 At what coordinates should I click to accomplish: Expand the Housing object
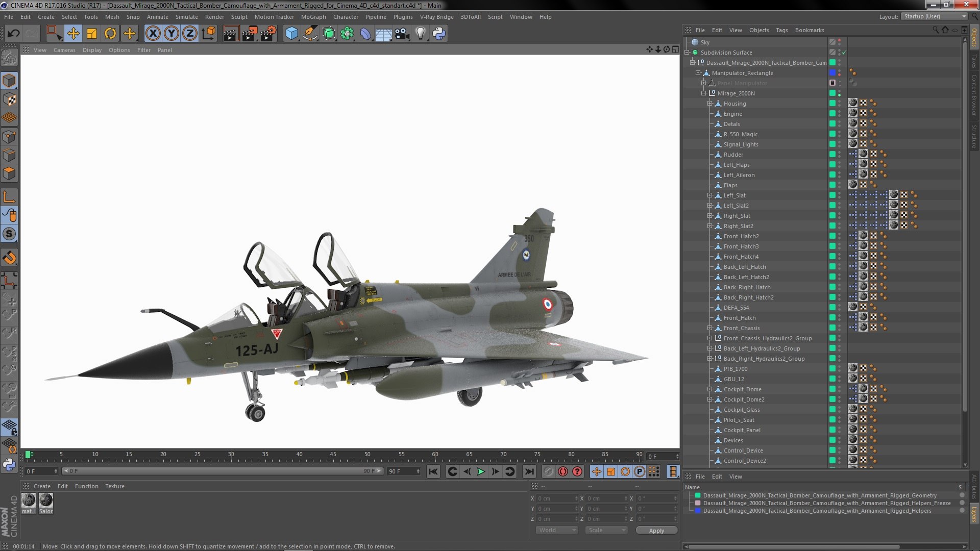709,104
